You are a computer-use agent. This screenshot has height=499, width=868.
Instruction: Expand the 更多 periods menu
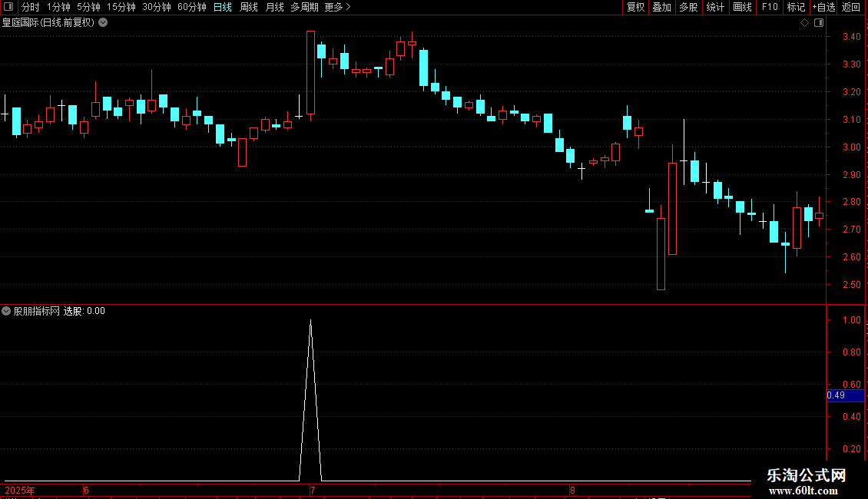coord(337,7)
